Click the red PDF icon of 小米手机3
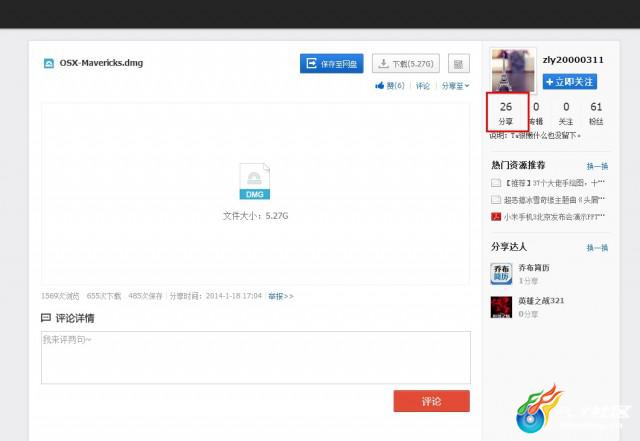 [x=496, y=216]
